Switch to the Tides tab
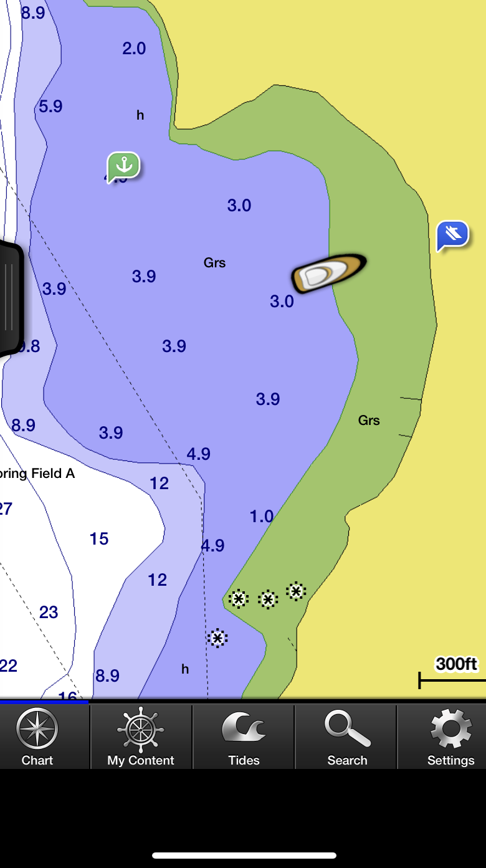Viewport: 486px width, 868px height. point(244,736)
